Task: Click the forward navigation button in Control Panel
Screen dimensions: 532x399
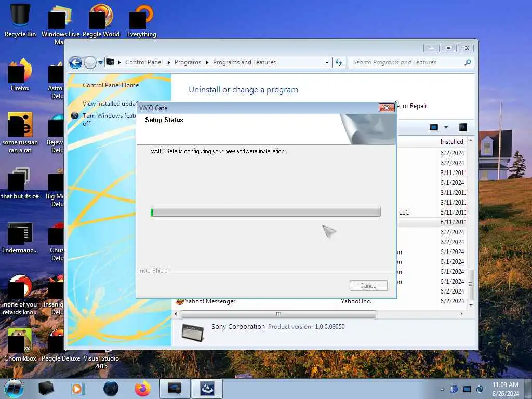Action: (90, 63)
